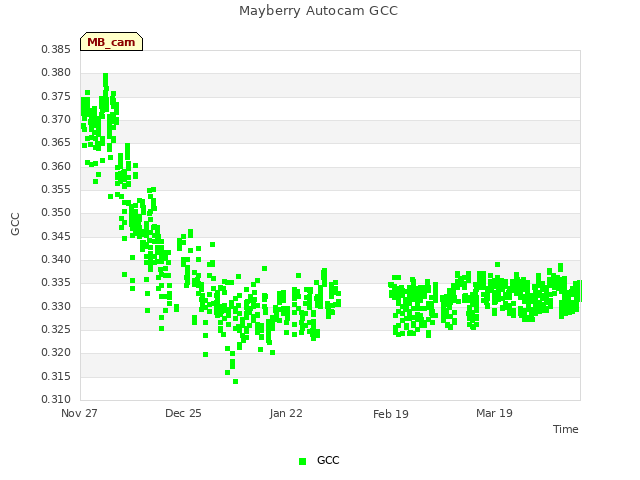
Task: Click the 0.370 y-axis value
Action: [56, 120]
